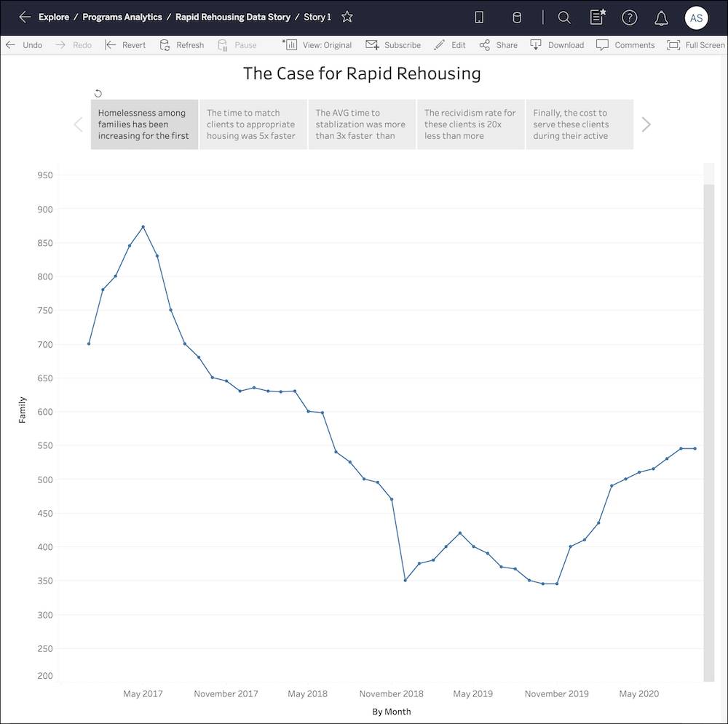Click Download in the toolbar
Image resolution: width=728 pixels, height=724 pixels.
point(557,45)
